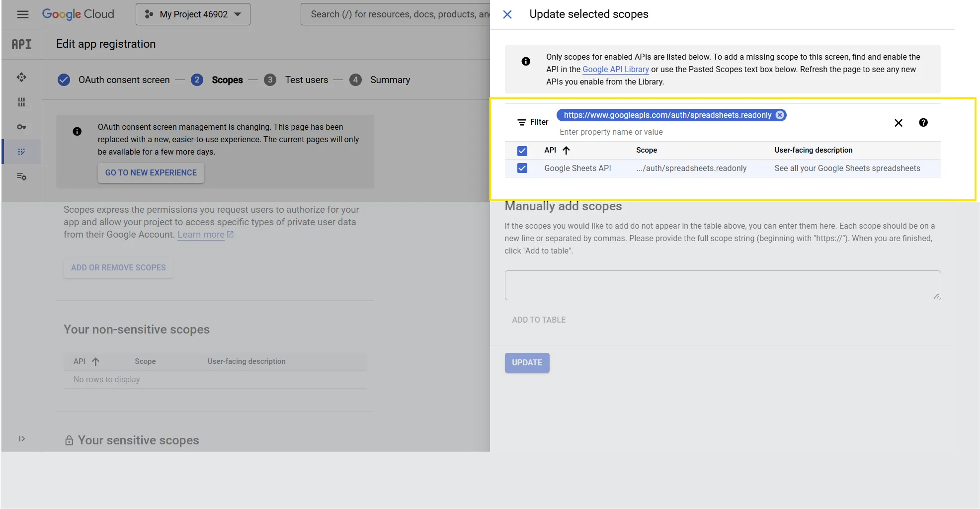Click ADD OR REMOVE SCOPES button
The image size is (980, 509).
point(118,267)
